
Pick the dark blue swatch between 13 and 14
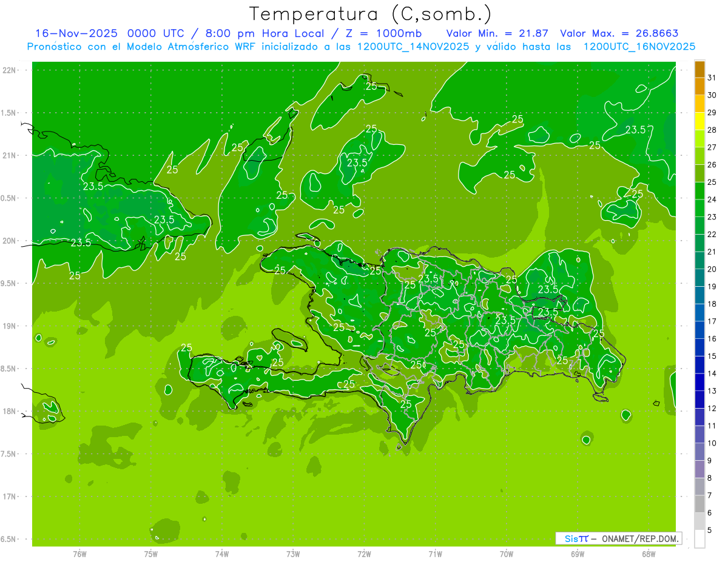(699, 382)
